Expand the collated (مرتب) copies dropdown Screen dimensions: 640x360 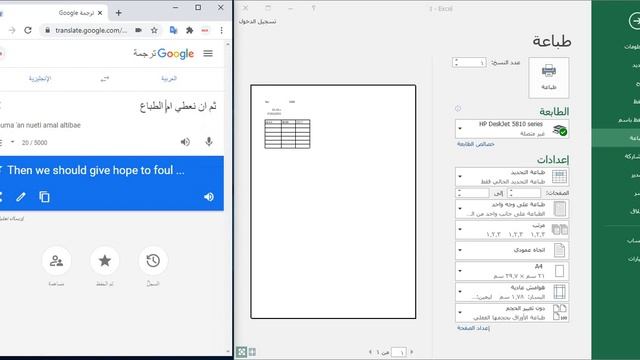[512, 229]
